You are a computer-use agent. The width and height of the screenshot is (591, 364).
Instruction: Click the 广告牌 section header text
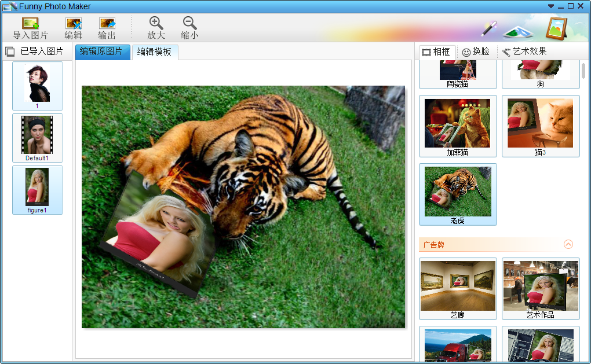433,245
